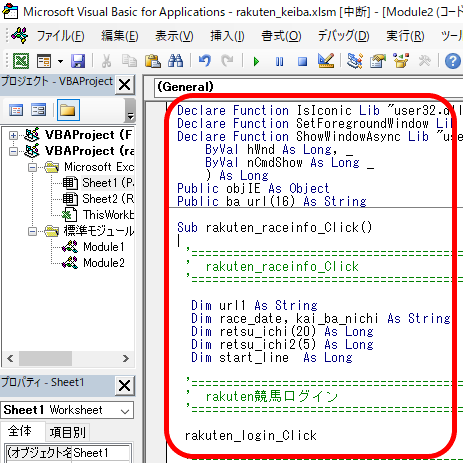The height and width of the screenshot is (463, 463).
Task: Open the Project Explorer icon
Action: coord(355,61)
